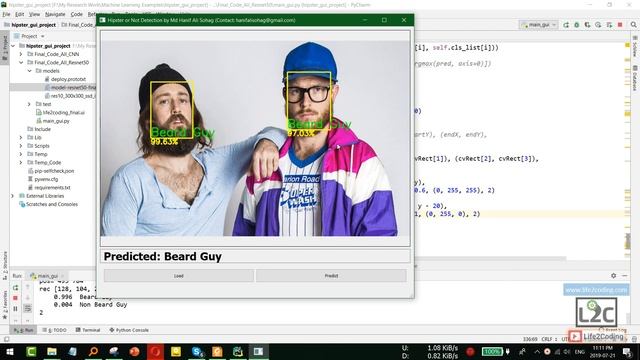Click the Debug bug icon in toolbar

tap(576, 25)
